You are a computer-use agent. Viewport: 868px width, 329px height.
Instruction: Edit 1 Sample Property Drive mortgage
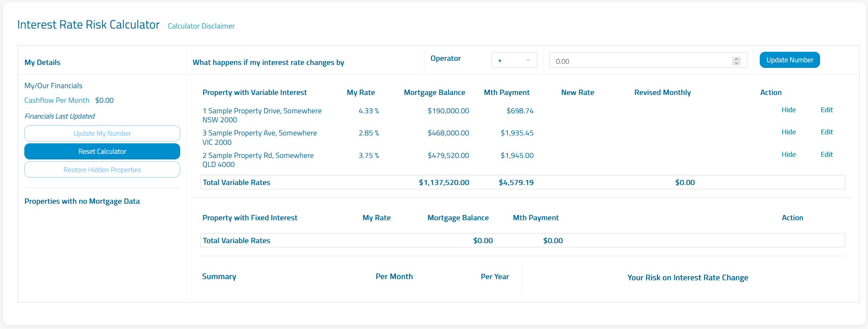pyautogui.click(x=826, y=110)
